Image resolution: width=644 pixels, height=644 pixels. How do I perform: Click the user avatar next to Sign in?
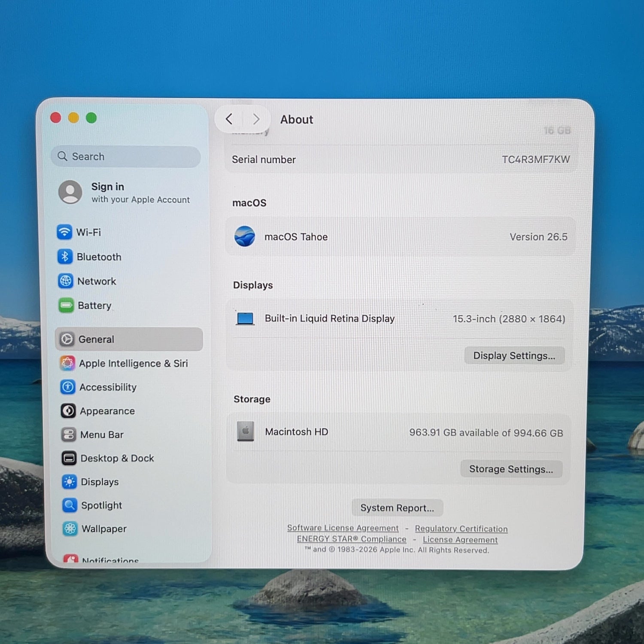pos(70,192)
